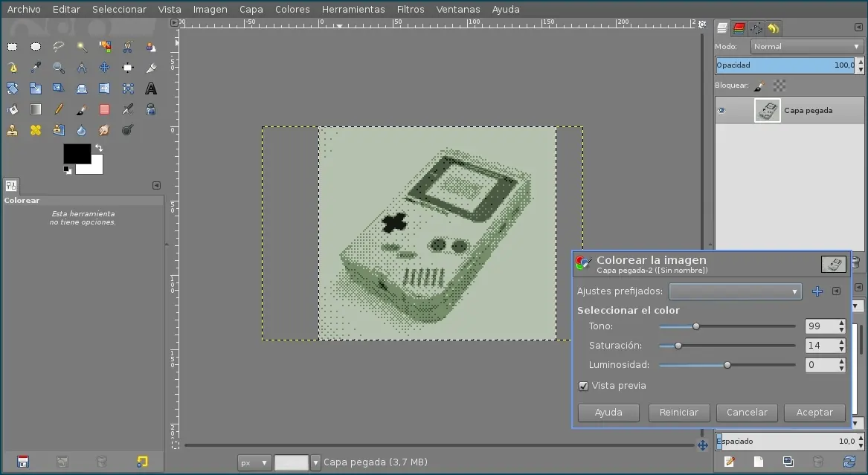Image resolution: width=868 pixels, height=475 pixels.
Task: Open the Colores menu
Action: point(292,10)
